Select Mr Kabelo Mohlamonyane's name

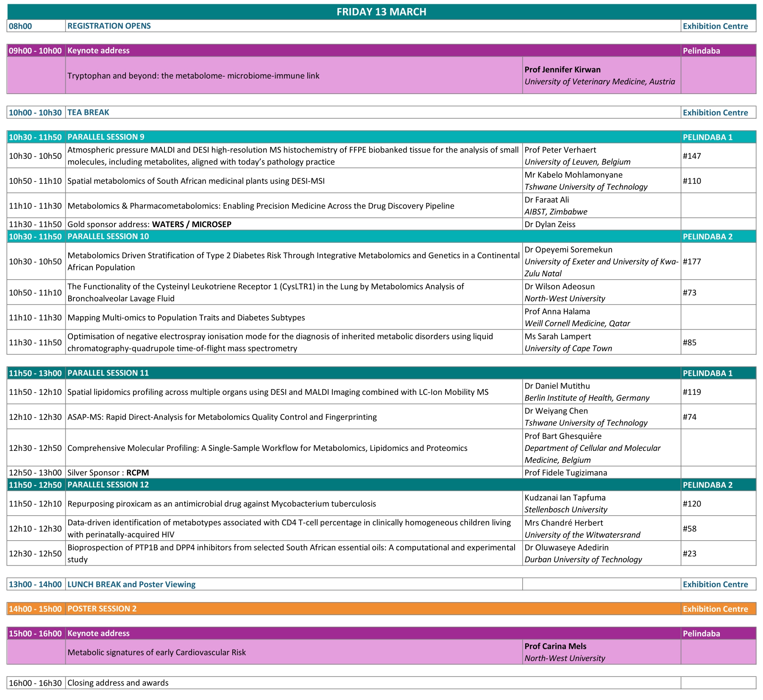[x=573, y=175]
